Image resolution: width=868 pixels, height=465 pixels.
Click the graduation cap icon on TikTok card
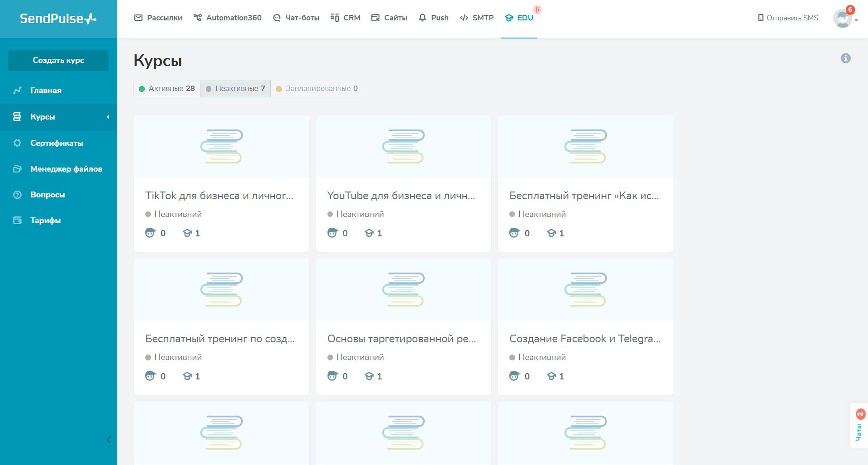(187, 233)
